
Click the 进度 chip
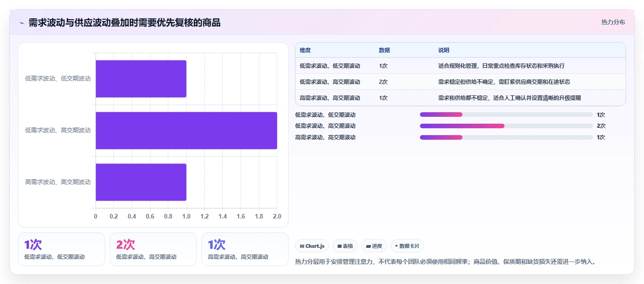pos(374,246)
